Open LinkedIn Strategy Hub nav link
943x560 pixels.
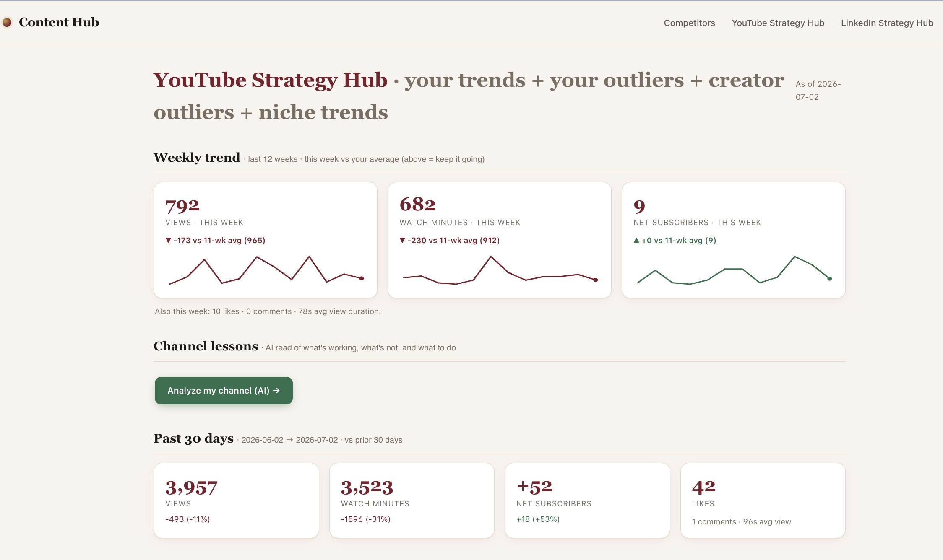(887, 23)
